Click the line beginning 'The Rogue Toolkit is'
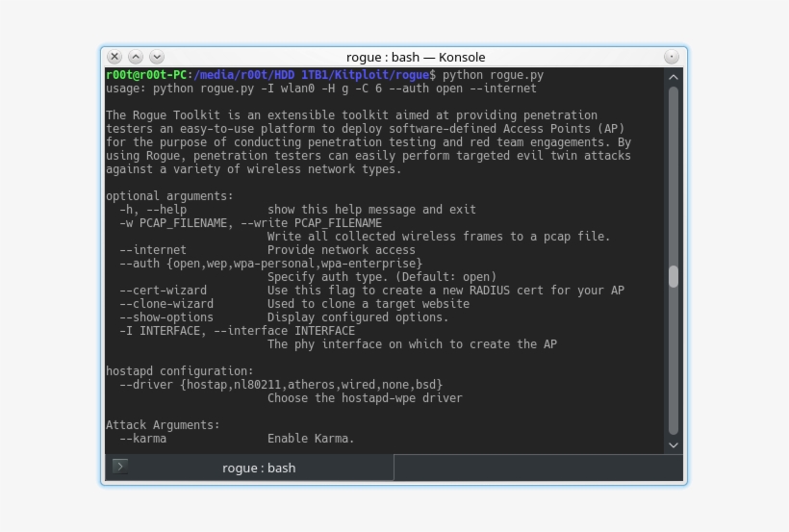Screen dimensions: 789x532 [x=351, y=115]
